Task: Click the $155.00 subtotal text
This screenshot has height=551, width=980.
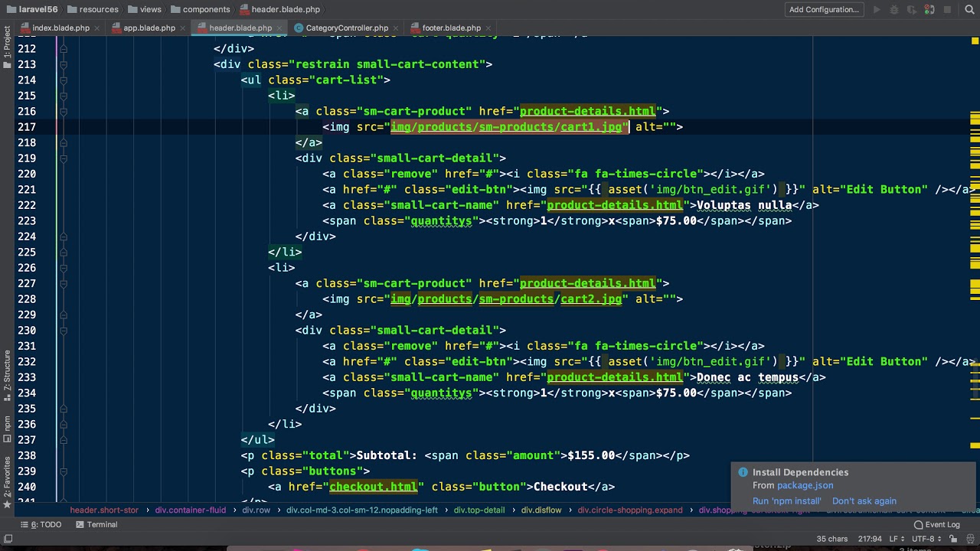Action: [591, 455]
